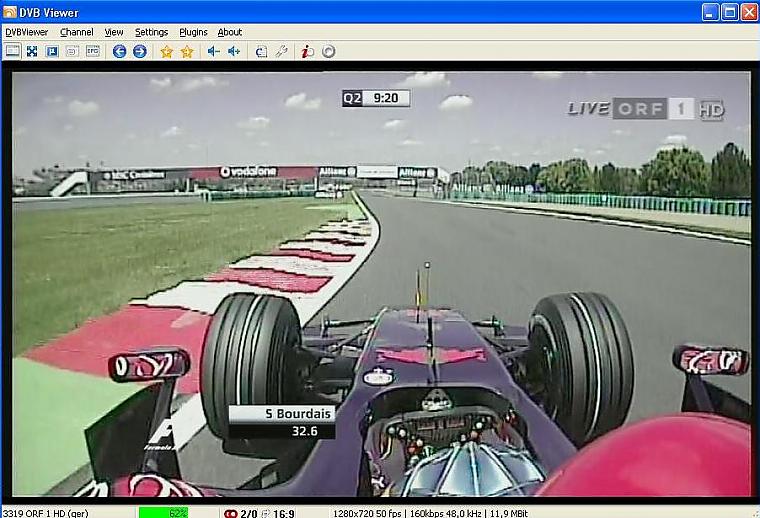The width and height of the screenshot is (760, 518).
Task: Click the 'S Bourdais' name overlay in video
Action: 282,414
